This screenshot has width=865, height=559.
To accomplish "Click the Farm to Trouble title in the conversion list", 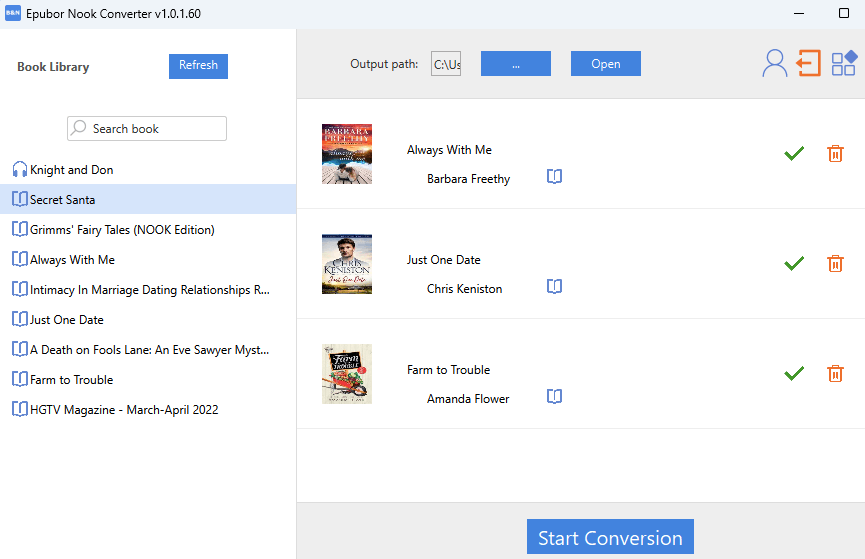I will point(448,370).
